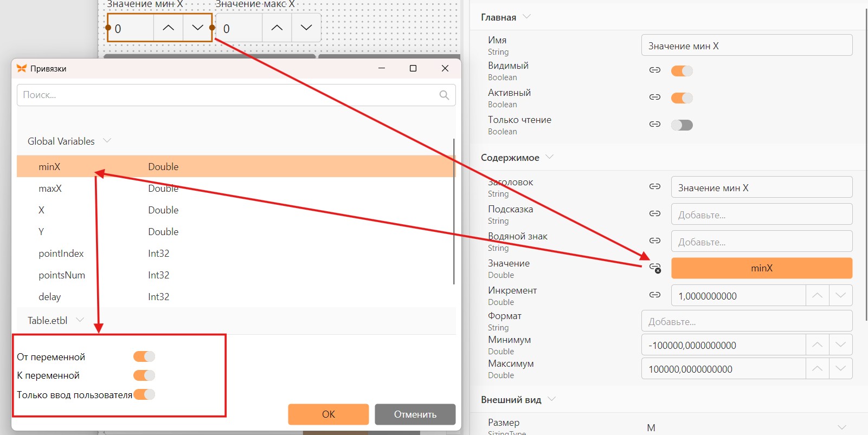Click the link icon beside Подсказка field
The height and width of the screenshot is (435, 868).
point(655,213)
